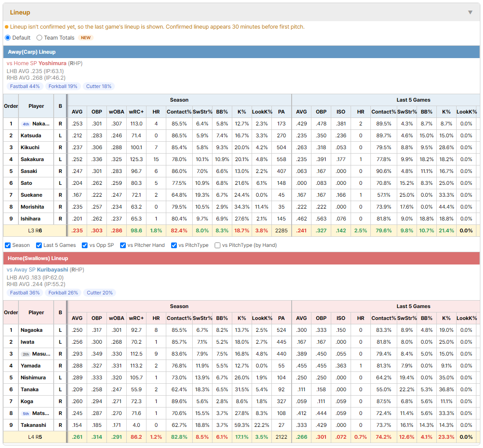This screenshot has height=448, width=483.
Task: Select the Team Totals radio button
Action: tap(39, 37)
